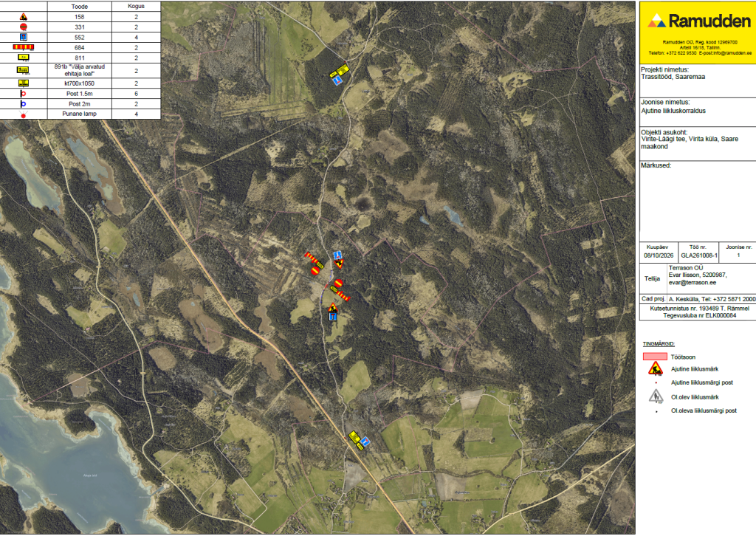Click the blue 552 sign icon in table
Viewport: 756px width, 536px height.
pyautogui.click(x=23, y=37)
